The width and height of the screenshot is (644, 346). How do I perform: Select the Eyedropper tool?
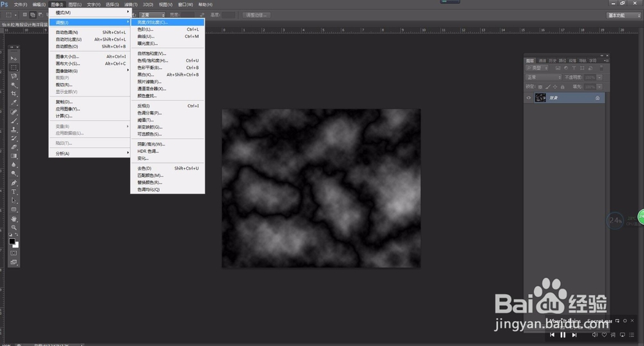click(x=14, y=102)
